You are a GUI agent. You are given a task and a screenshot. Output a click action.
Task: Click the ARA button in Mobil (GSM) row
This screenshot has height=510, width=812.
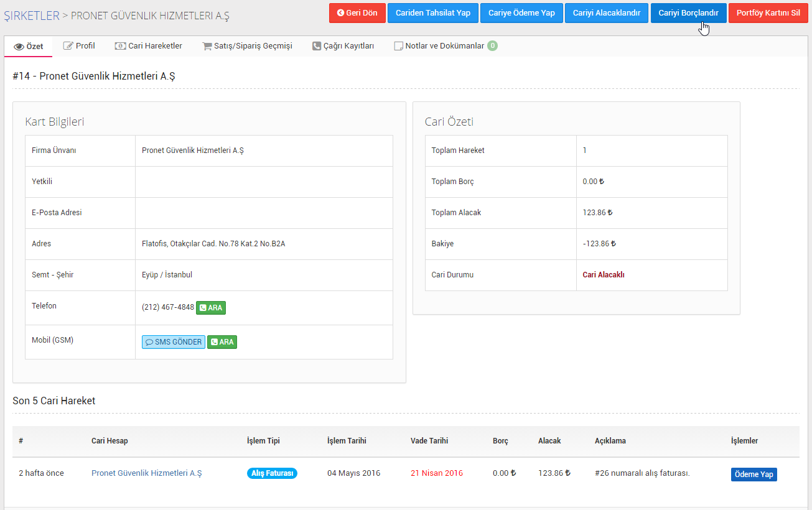click(x=222, y=342)
